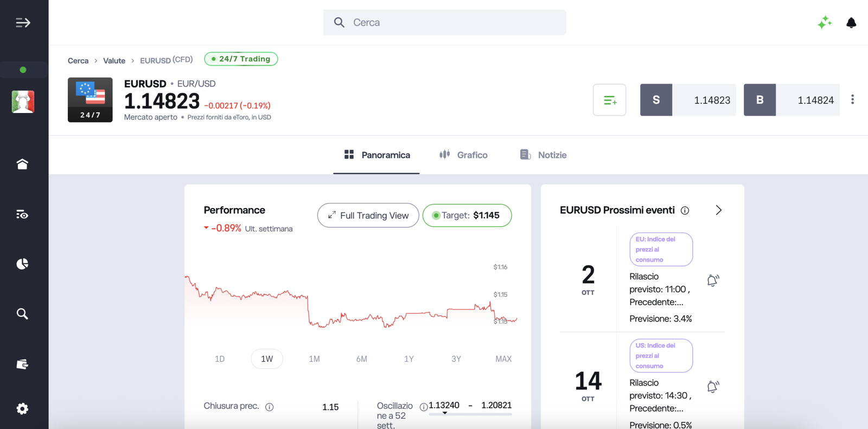
Task: Select the 1W chart range
Action: click(x=267, y=359)
